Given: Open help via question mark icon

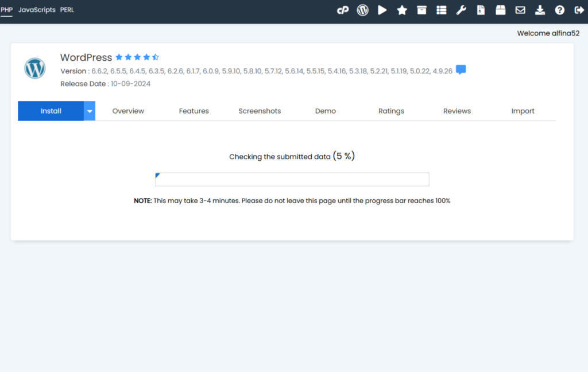Looking at the screenshot, I should click(x=560, y=10).
